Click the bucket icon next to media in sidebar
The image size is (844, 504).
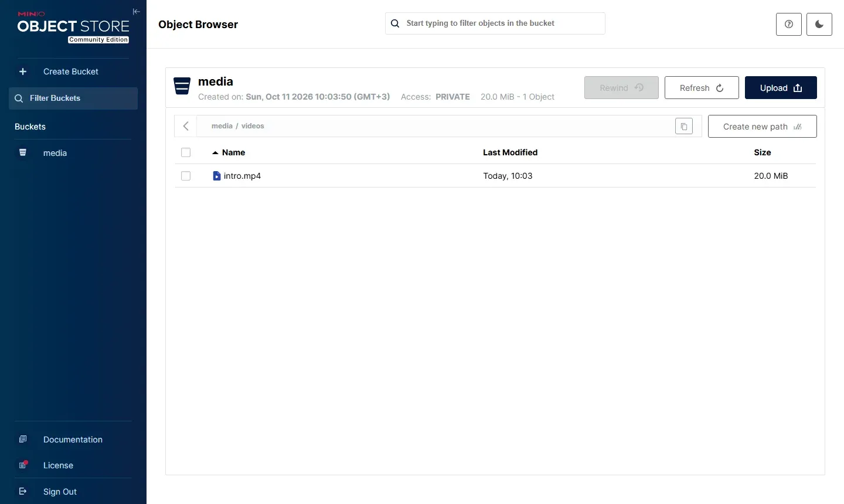click(x=23, y=152)
